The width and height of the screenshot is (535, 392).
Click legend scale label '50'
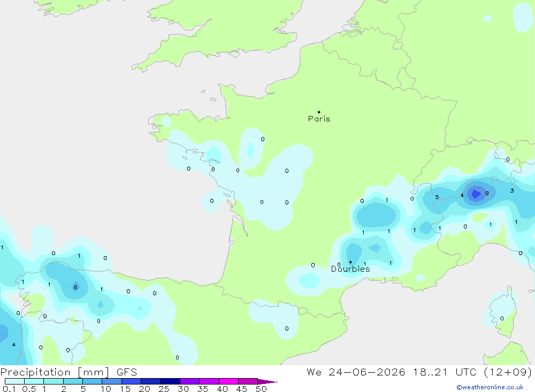pyautogui.click(x=261, y=389)
